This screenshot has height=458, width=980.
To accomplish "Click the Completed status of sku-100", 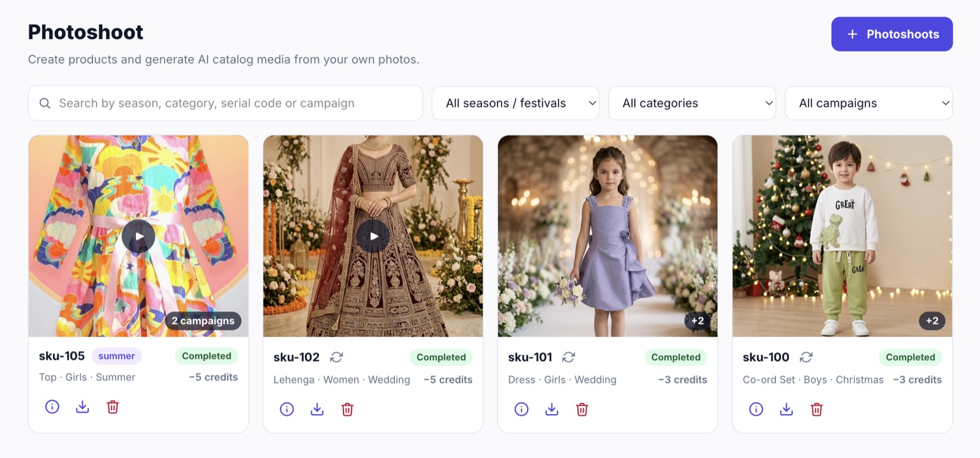I will (910, 357).
